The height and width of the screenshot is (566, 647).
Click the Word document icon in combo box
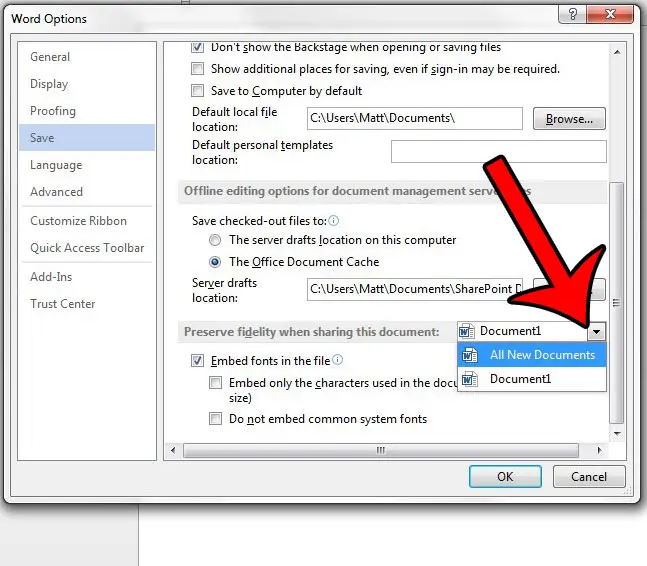click(467, 331)
